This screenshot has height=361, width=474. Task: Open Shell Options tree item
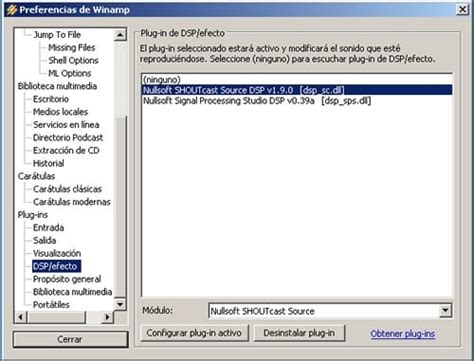coord(73,60)
